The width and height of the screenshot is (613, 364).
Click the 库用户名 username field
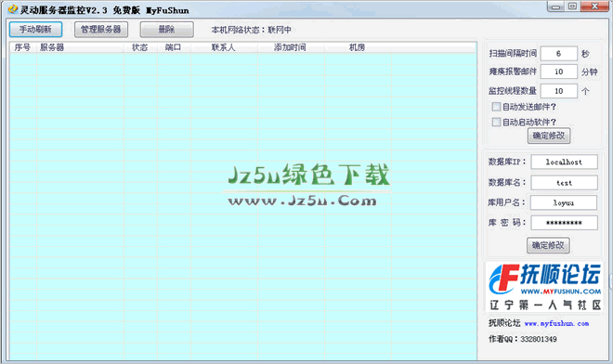pos(564,202)
